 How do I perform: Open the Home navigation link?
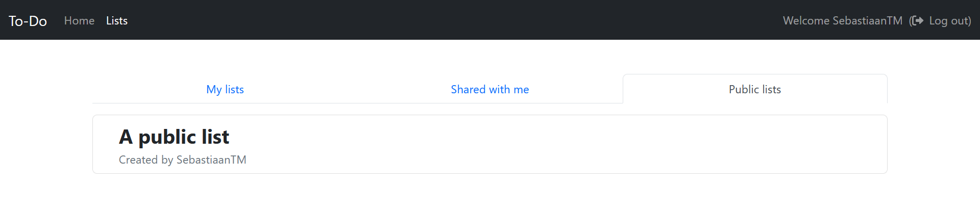(x=79, y=21)
